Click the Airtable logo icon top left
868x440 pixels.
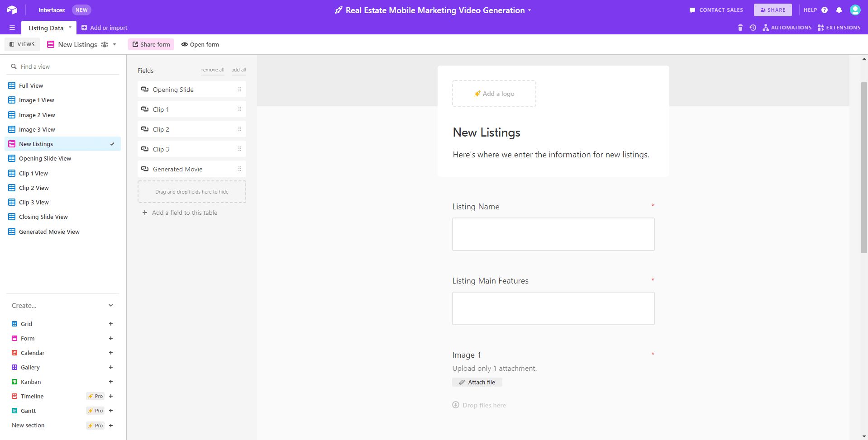12,9
